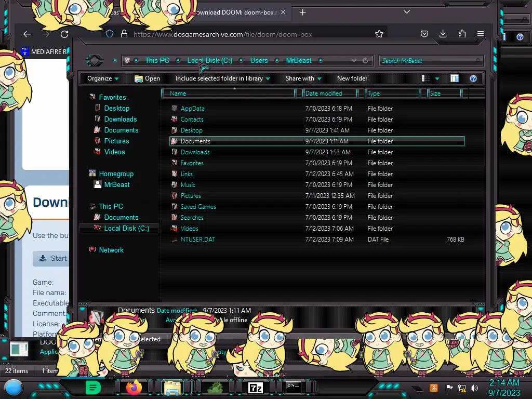Click Open in Explorer toolbar
The image size is (532, 399).
point(147,78)
